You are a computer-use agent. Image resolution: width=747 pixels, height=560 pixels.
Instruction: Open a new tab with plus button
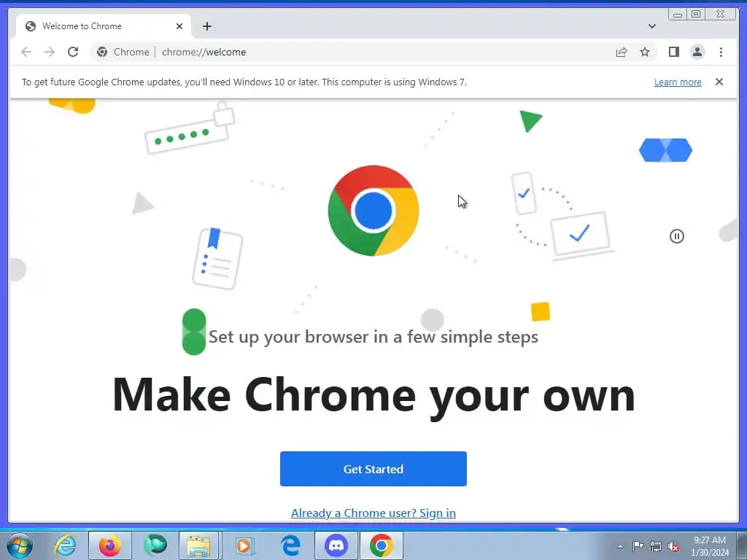[x=206, y=26]
